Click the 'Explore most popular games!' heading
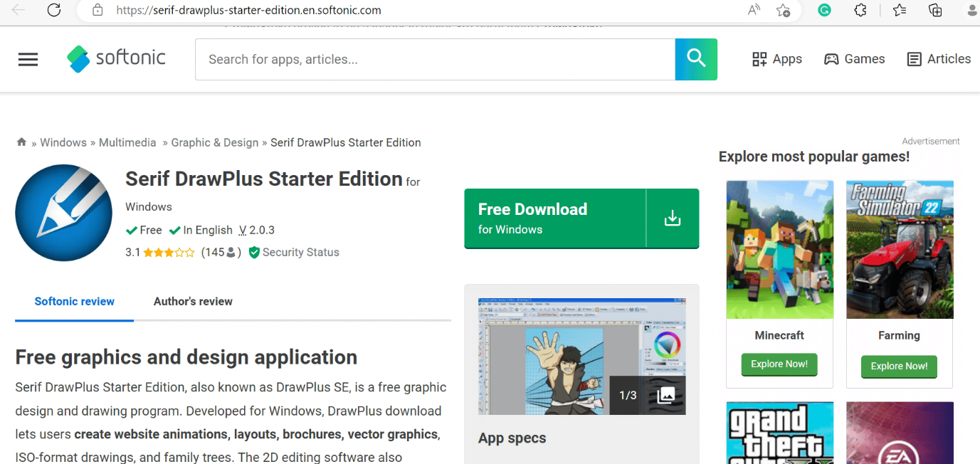The height and width of the screenshot is (464, 980). tap(814, 157)
